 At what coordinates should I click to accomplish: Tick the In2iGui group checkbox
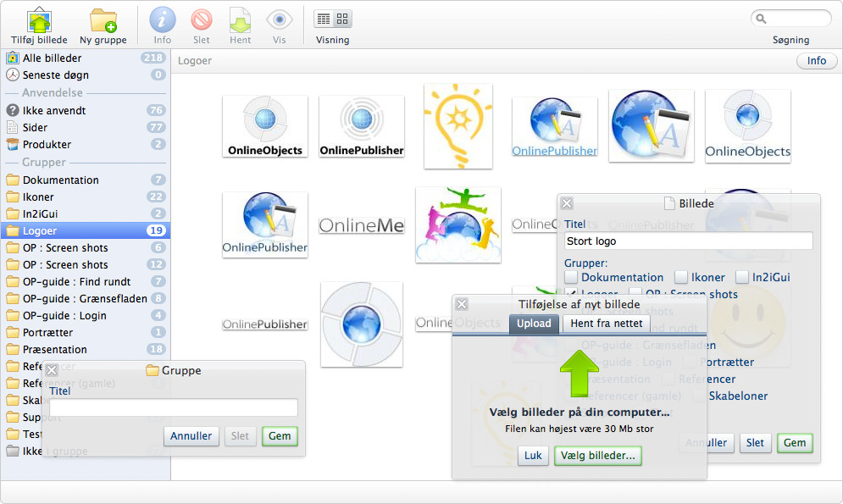click(742, 277)
